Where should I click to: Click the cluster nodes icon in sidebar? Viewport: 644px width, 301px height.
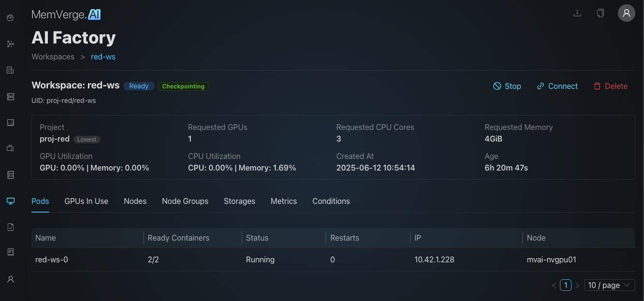click(10, 44)
